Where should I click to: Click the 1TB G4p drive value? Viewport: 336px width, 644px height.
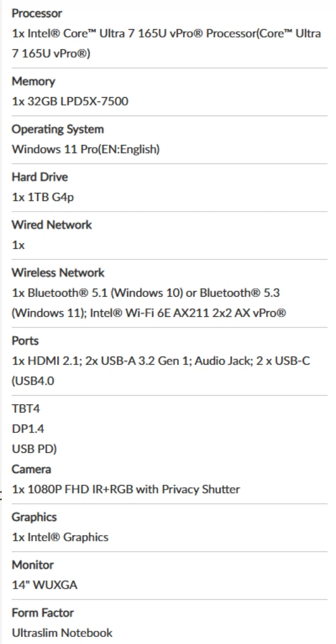[43, 197]
